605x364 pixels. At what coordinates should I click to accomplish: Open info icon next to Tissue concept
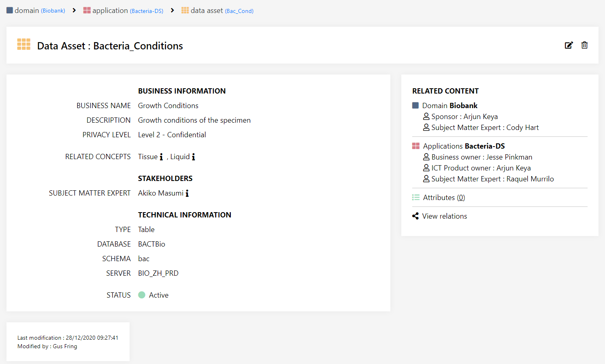coord(161,157)
